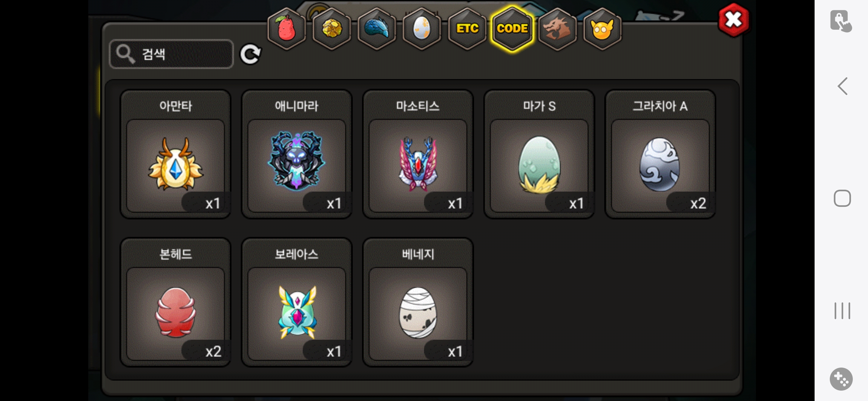Select the 그라치아 A silver egg
This screenshot has height=401, width=868.
click(x=660, y=154)
